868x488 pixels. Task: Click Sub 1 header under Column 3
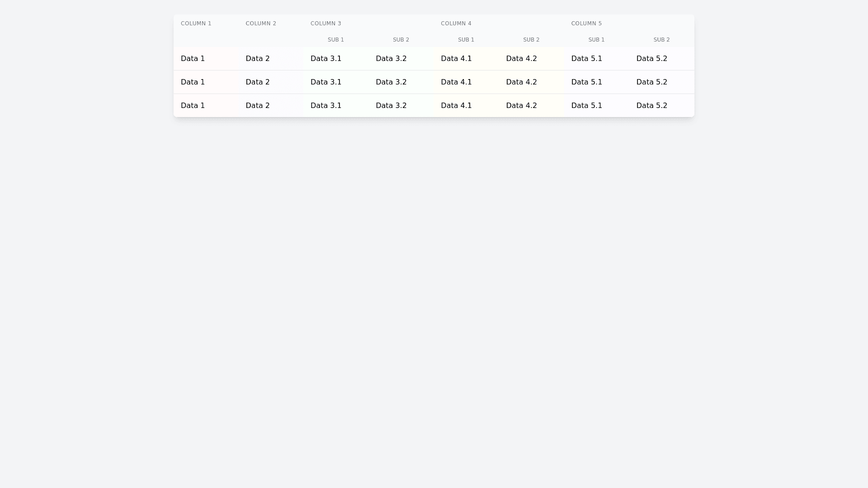coord(336,40)
